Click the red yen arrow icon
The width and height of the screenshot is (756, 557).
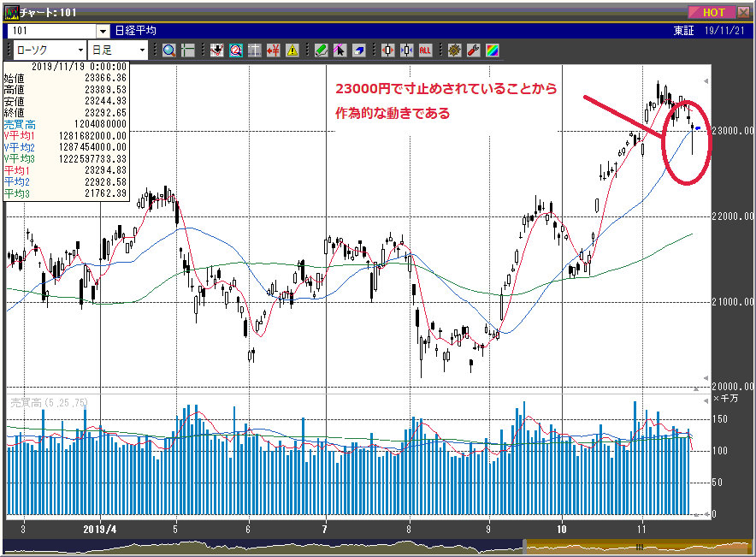274,50
